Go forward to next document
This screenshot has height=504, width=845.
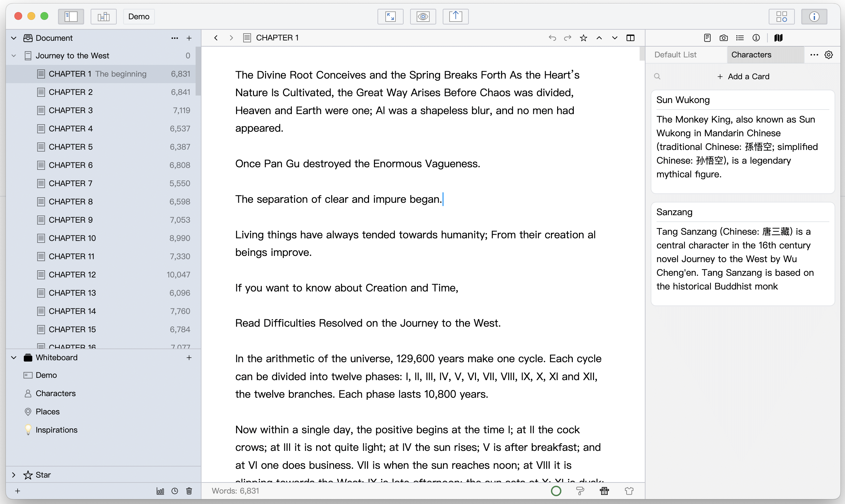(231, 38)
